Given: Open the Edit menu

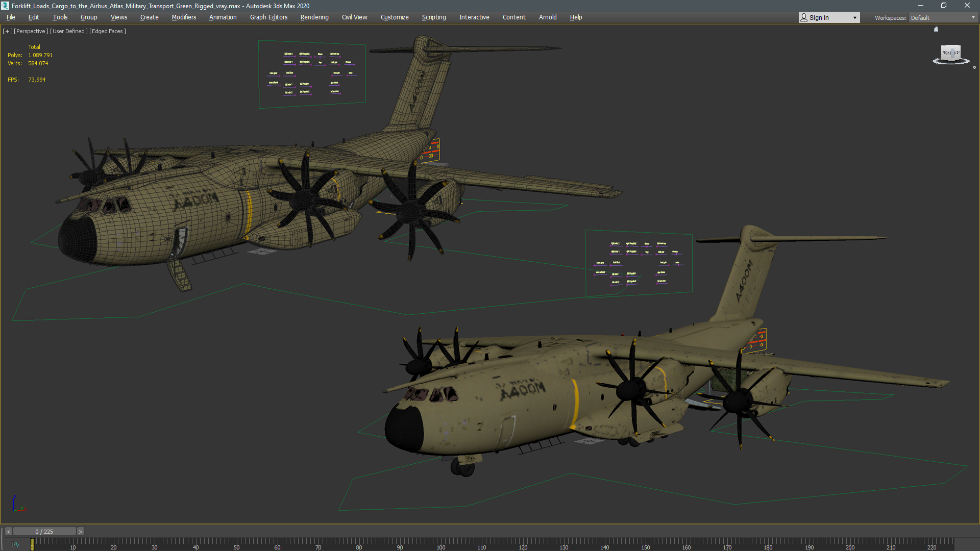Looking at the screenshot, I should [34, 17].
